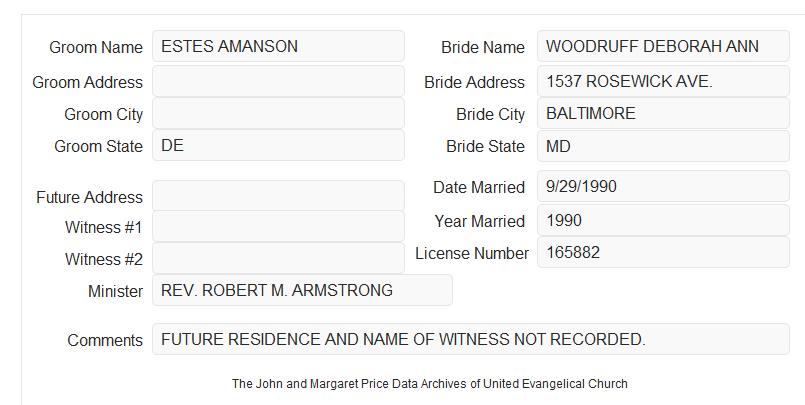Screen dimensions: 805x405
Task: Click the empty Future Address field
Action: tap(278, 196)
